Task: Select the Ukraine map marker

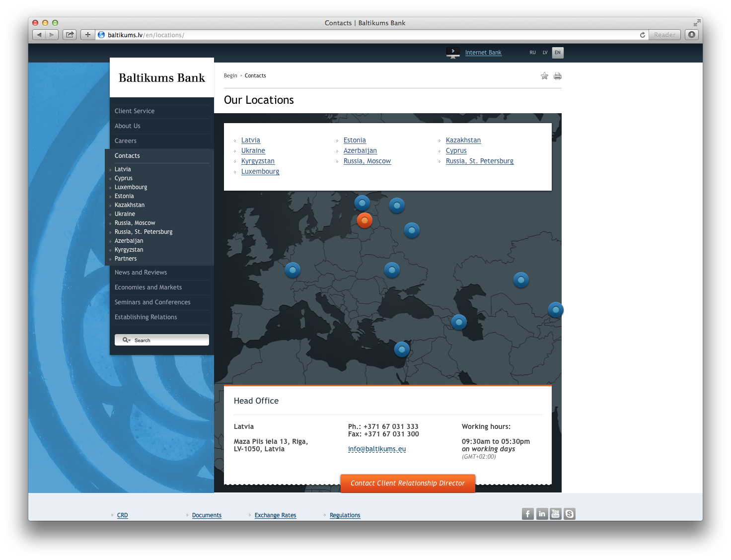Action: [392, 270]
